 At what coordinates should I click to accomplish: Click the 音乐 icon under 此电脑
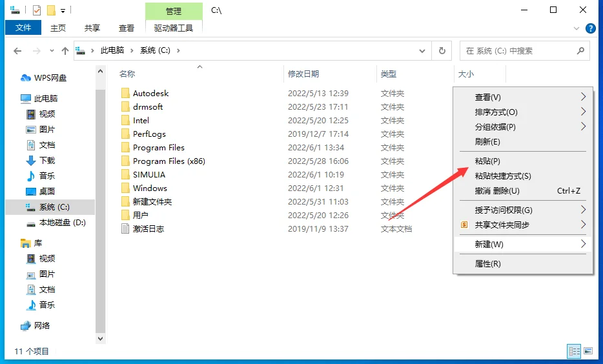31,176
